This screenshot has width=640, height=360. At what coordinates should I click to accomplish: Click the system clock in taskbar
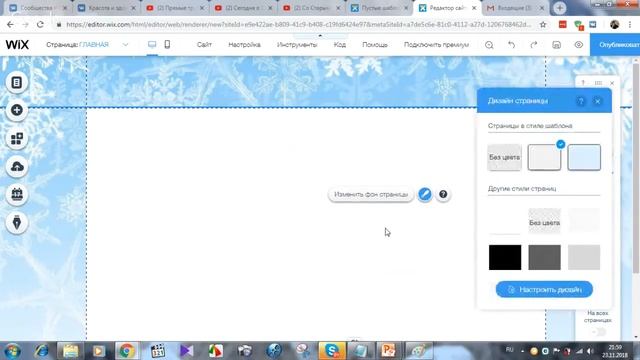pyautogui.click(x=615, y=351)
